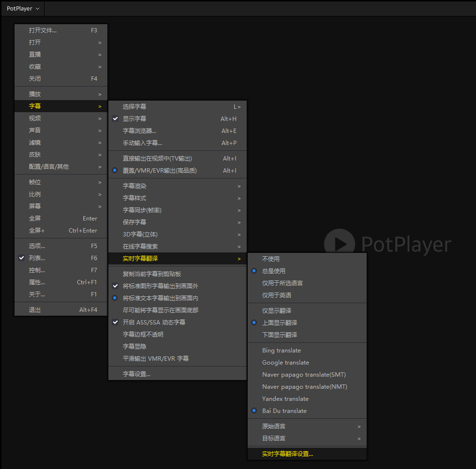Image resolution: width=476 pixels, height=469 pixels.
Task: Toggle 开启 ASS/SSA 动态字幕 checkbox
Action: tap(177, 322)
